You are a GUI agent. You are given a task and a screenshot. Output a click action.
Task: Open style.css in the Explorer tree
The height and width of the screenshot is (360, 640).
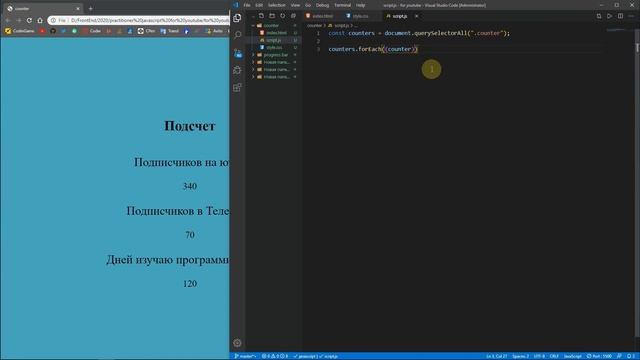pyautogui.click(x=274, y=47)
